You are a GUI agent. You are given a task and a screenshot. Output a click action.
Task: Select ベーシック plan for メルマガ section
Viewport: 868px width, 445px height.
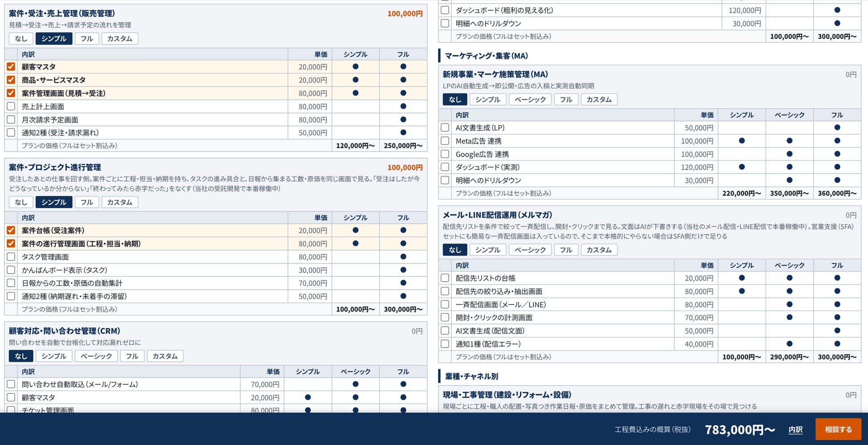point(530,250)
